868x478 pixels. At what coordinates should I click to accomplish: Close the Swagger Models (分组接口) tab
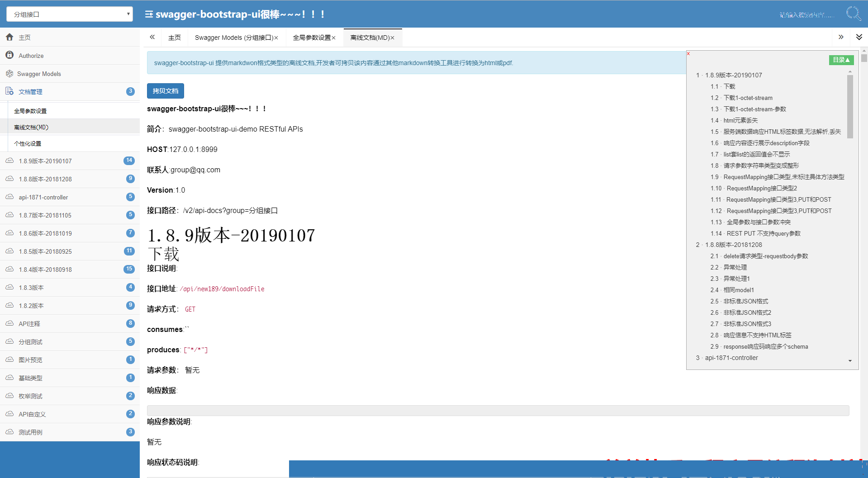coord(276,38)
